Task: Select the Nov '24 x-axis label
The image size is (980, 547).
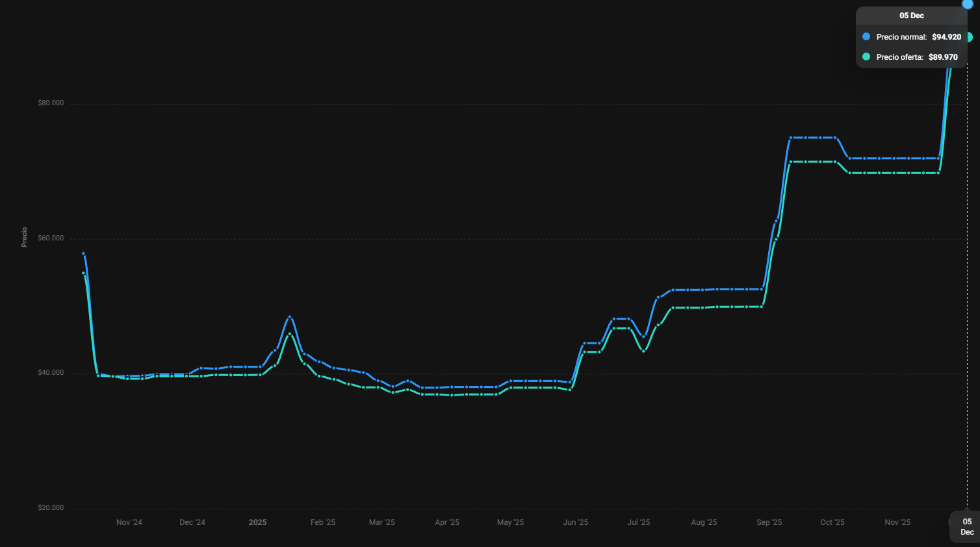Action: 129,522
